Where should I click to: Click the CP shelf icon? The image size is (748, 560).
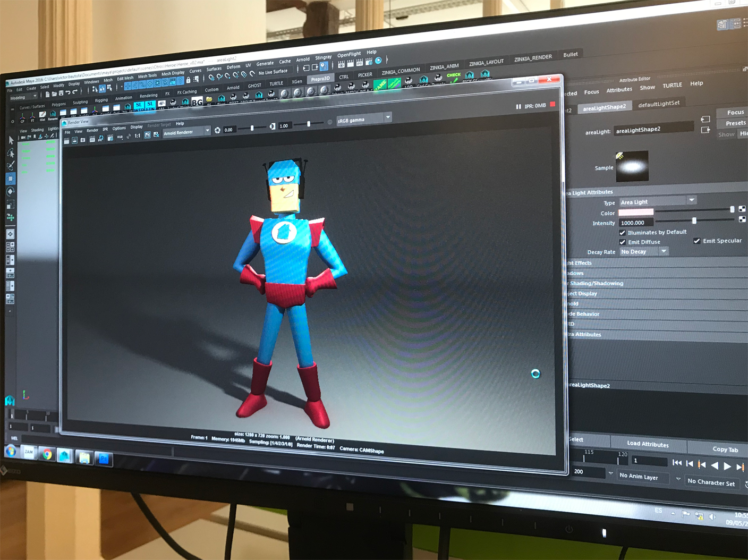(x=22, y=117)
